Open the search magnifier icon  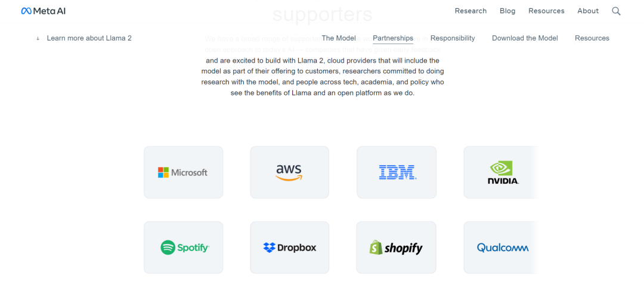[x=616, y=11]
